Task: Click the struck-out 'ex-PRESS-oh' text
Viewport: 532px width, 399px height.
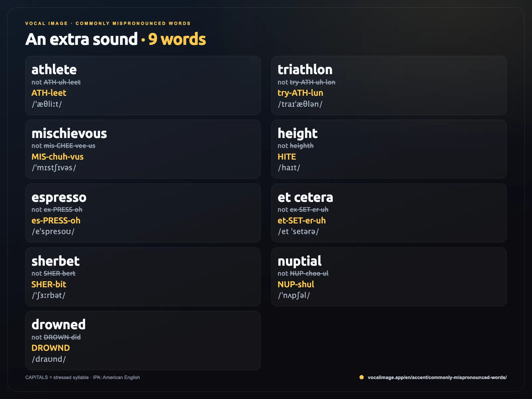Action: point(63,209)
